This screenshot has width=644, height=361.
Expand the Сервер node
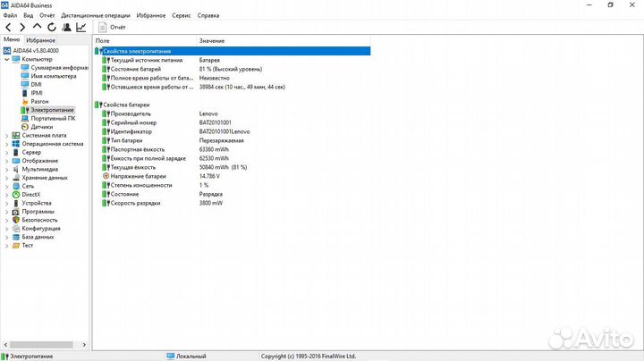[6, 152]
